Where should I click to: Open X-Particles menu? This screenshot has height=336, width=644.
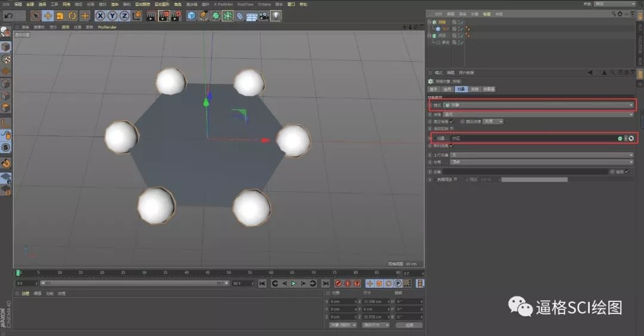[224, 4]
